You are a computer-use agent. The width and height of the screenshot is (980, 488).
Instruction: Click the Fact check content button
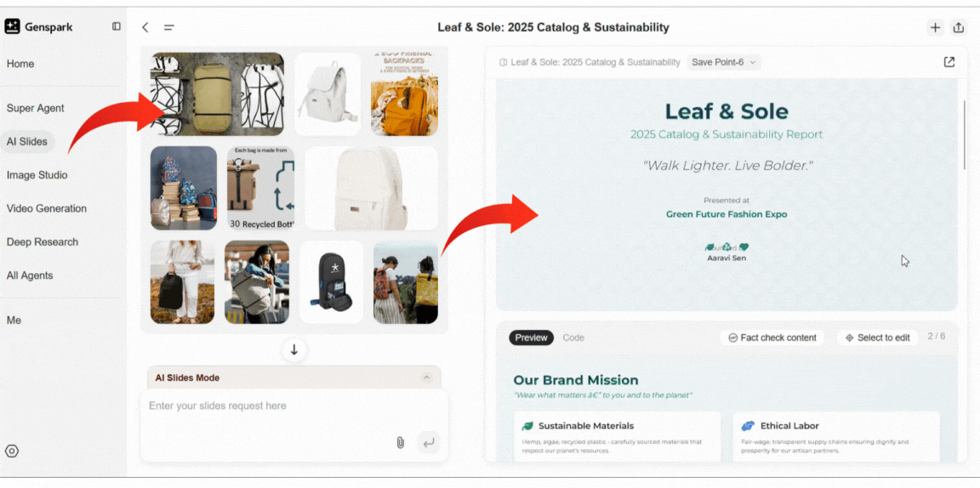point(772,338)
